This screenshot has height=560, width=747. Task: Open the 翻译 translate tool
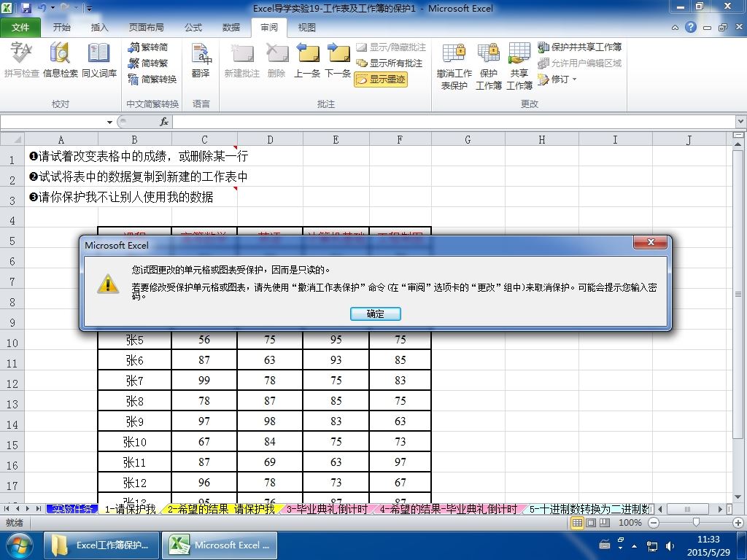tap(201, 60)
